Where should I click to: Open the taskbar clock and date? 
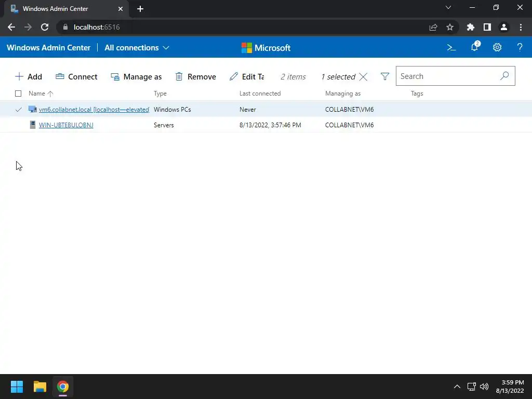[510, 387]
